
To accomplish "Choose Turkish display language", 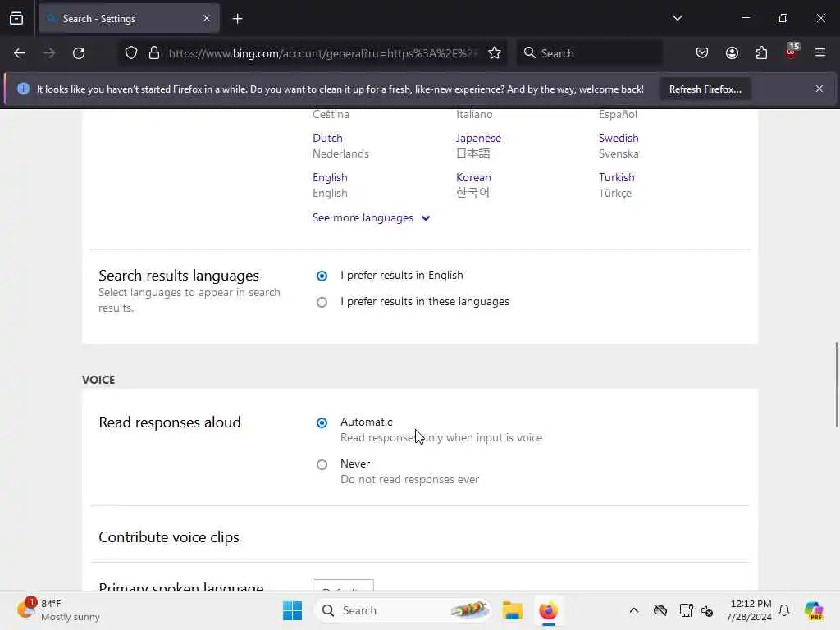I will (616, 177).
